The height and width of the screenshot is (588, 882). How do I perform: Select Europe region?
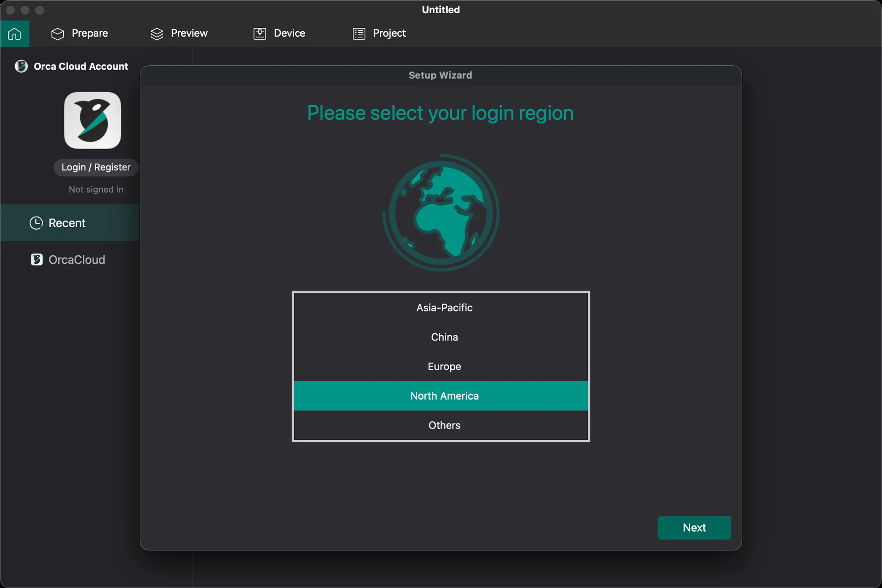click(441, 367)
